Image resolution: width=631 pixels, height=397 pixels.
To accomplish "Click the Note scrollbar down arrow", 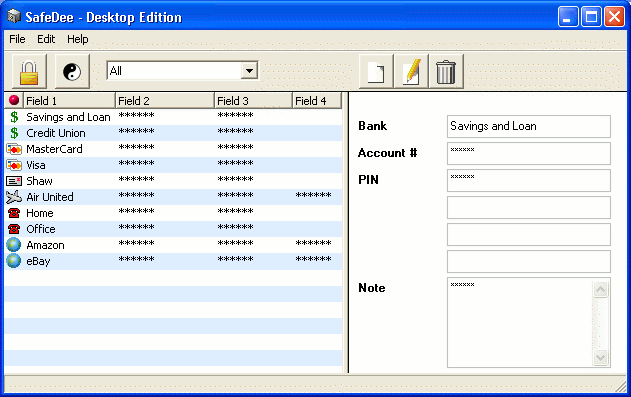I will click(x=600, y=357).
